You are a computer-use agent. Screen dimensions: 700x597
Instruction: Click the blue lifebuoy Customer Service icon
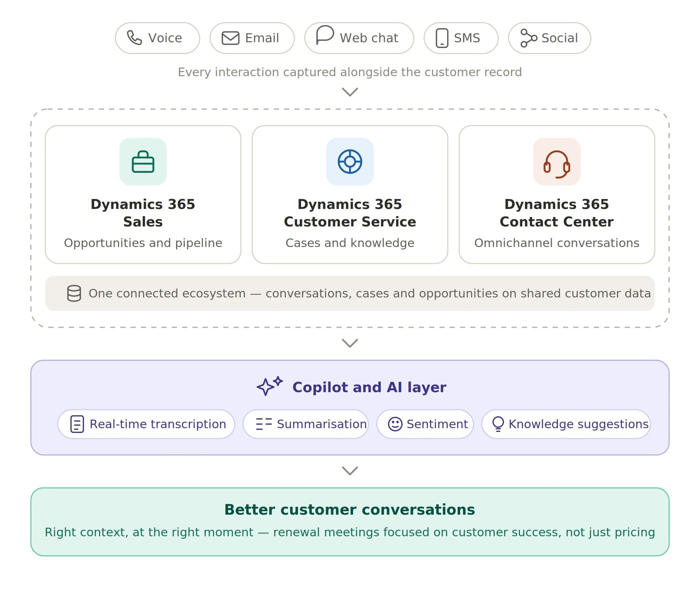tap(350, 162)
